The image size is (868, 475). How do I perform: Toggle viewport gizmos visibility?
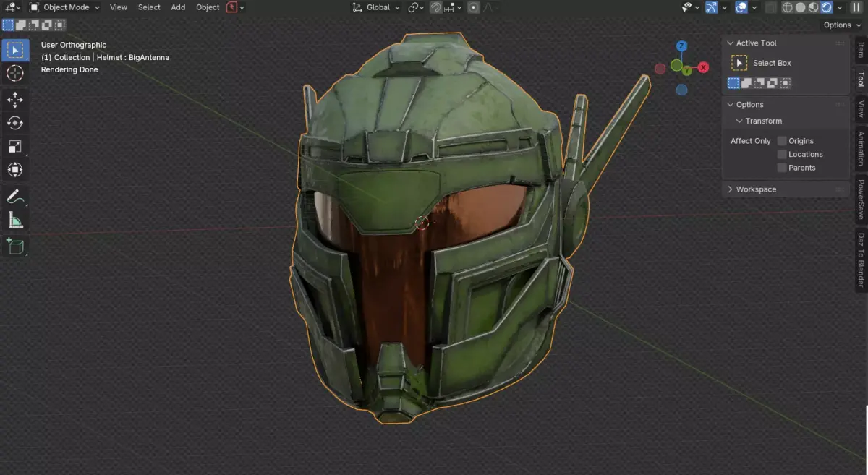coord(712,7)
